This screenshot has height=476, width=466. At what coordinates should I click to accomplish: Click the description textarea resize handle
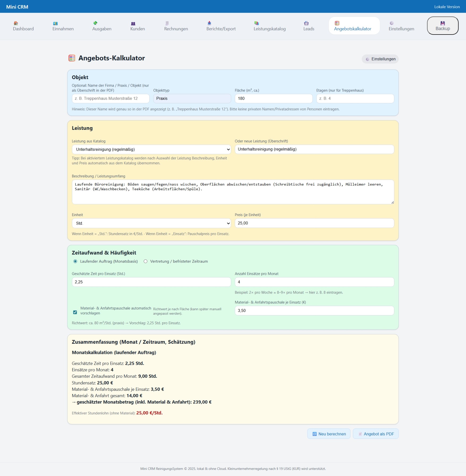392,202
